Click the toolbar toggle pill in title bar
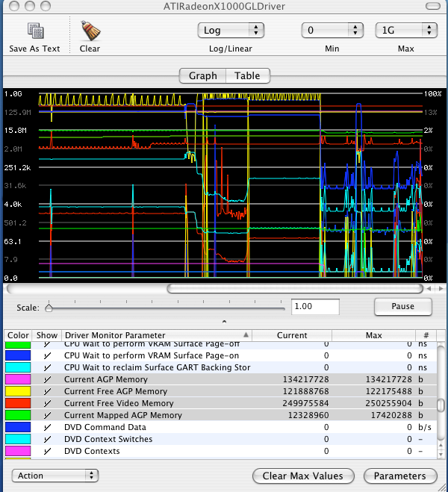Viewport: 448px width, 492px height. 433,6
